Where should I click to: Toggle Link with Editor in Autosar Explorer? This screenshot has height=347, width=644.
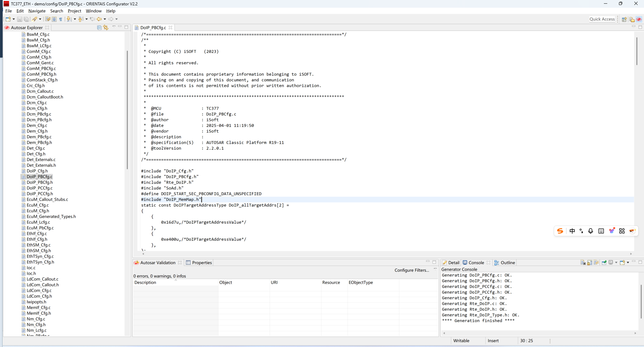tap(106, 27)
